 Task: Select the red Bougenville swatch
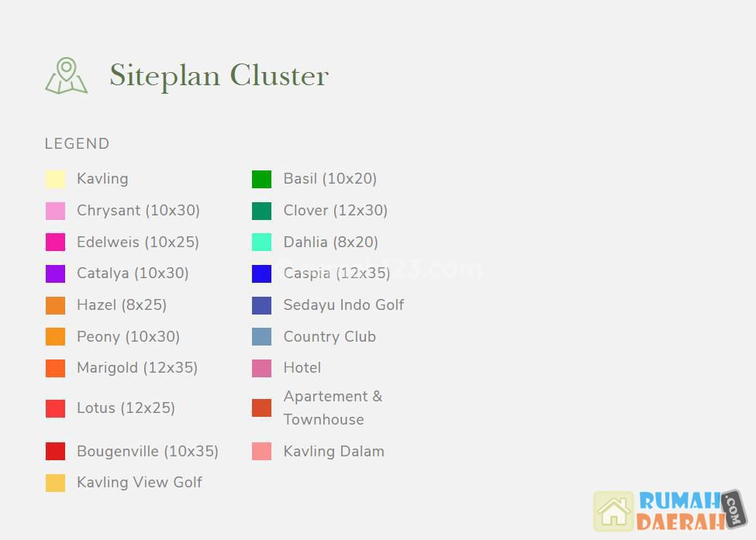(55, 452)
